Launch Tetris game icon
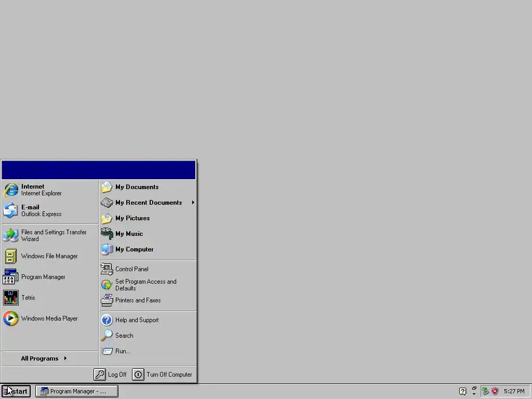Screen dimensions: 532x399 pos(10,298)
